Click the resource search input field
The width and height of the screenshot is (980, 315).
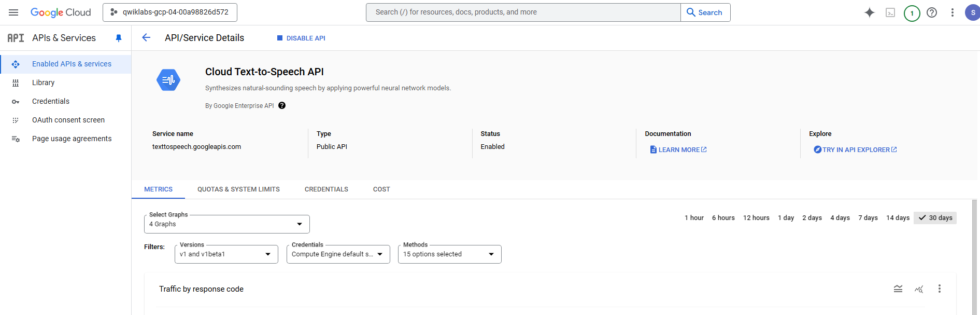coord(523,12)
